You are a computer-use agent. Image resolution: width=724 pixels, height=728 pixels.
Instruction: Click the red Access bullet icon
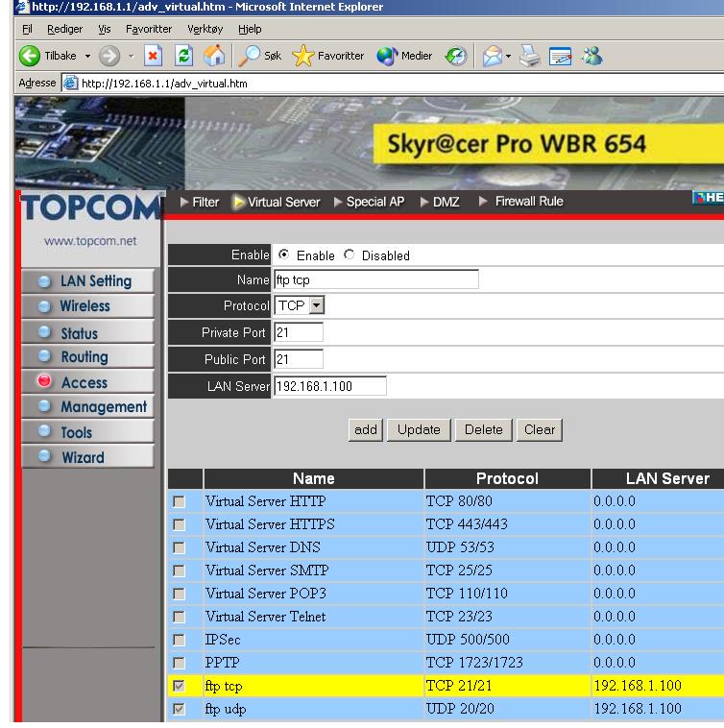(x=44, y=380)
